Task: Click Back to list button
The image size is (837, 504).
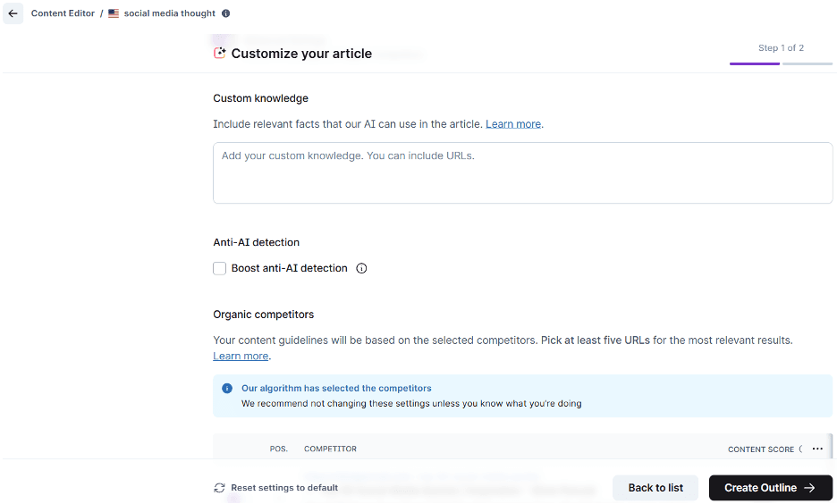Action: pyautogui.click(x=655, y=487)
